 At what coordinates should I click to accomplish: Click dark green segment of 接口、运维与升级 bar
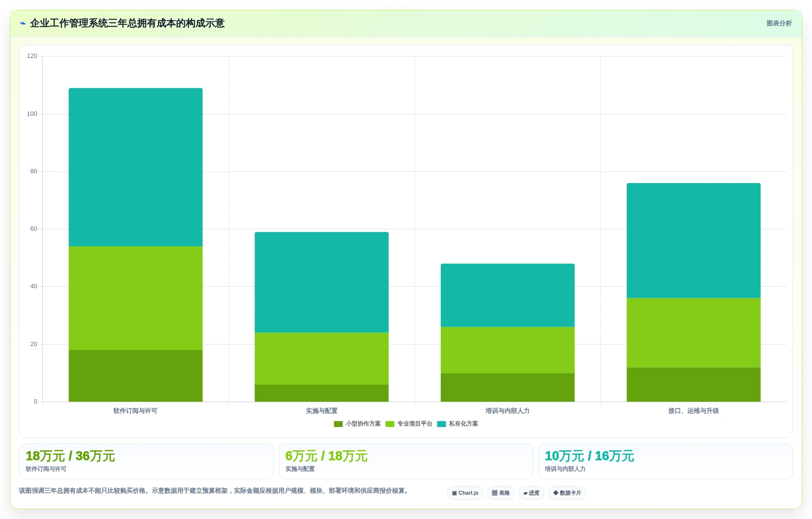693,385
